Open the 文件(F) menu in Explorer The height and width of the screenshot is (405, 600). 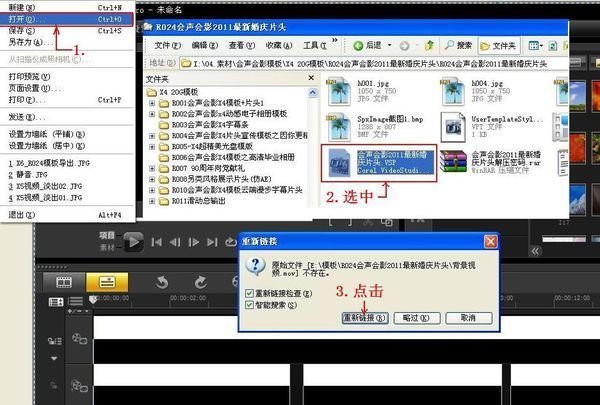tap(168, 46)
